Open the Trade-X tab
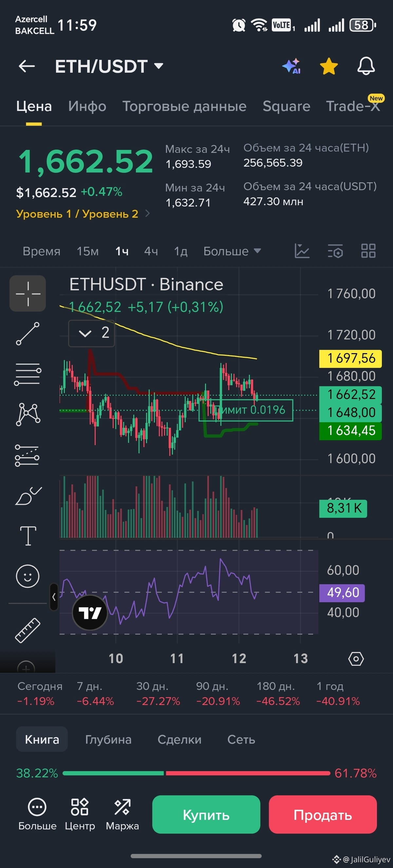The image size is (393, 868). (353, 106)
